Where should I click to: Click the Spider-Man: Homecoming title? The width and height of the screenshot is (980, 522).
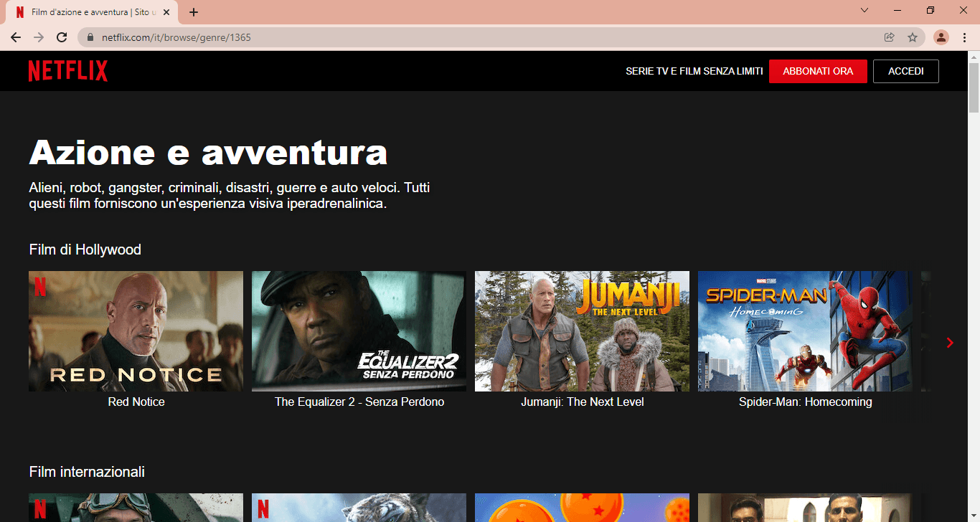(806, 402)
